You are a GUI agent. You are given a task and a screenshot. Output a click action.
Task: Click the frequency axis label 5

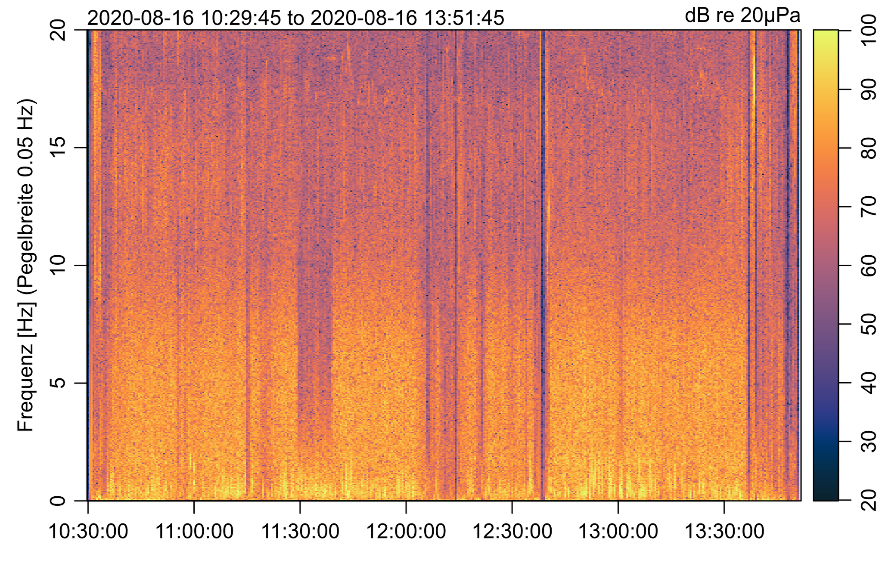(57, 383)
